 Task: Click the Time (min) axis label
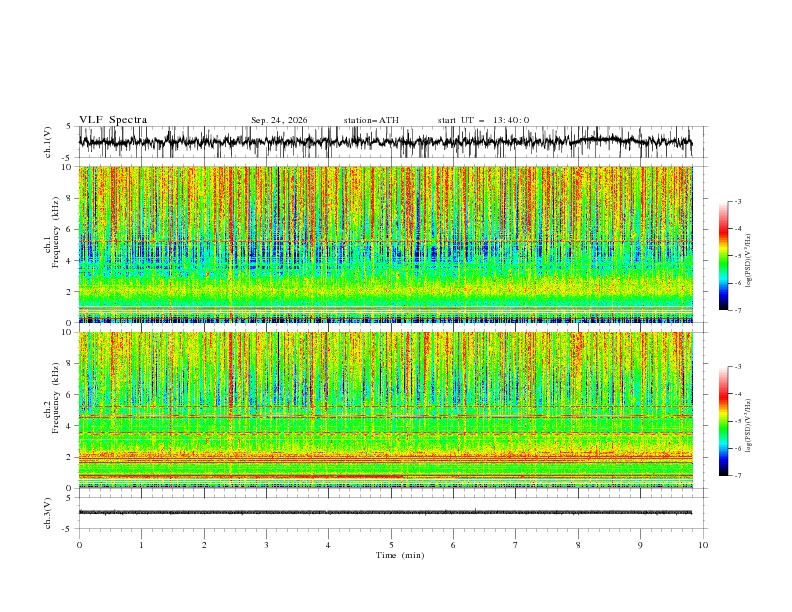coord(400,555)
